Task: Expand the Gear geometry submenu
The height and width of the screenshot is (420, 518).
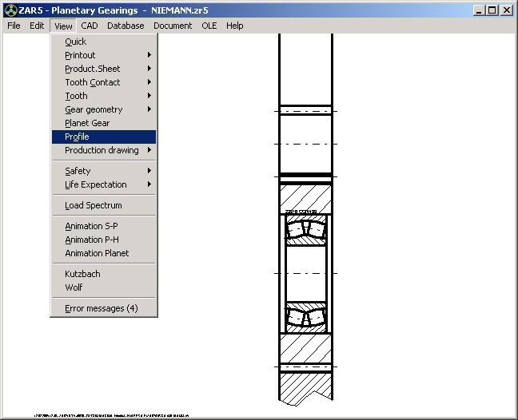Action: tap(94, 109)
